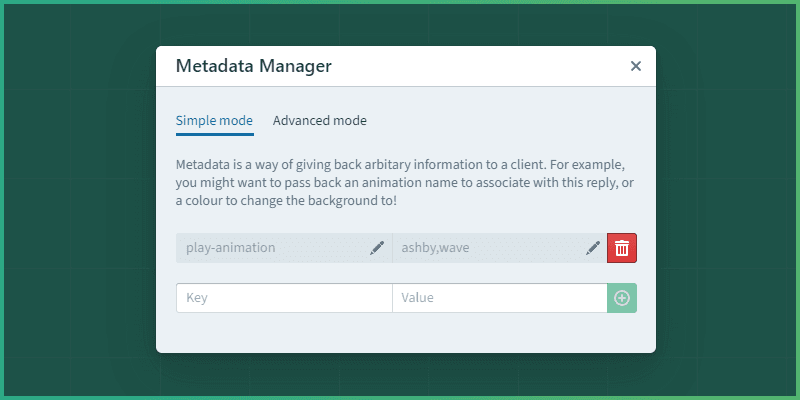Click the Metadata Manager title text
Image resolution: width=800 pixels, height=400 pixels.
point(253,67)
